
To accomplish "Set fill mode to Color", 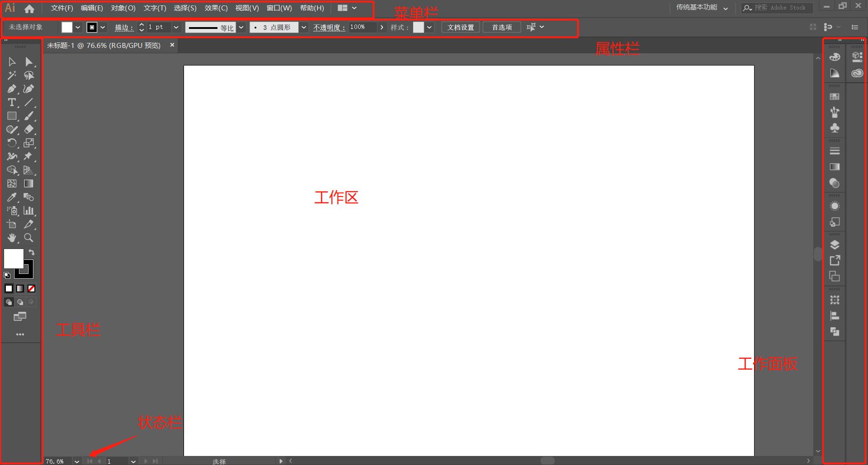I will point(9,289).
